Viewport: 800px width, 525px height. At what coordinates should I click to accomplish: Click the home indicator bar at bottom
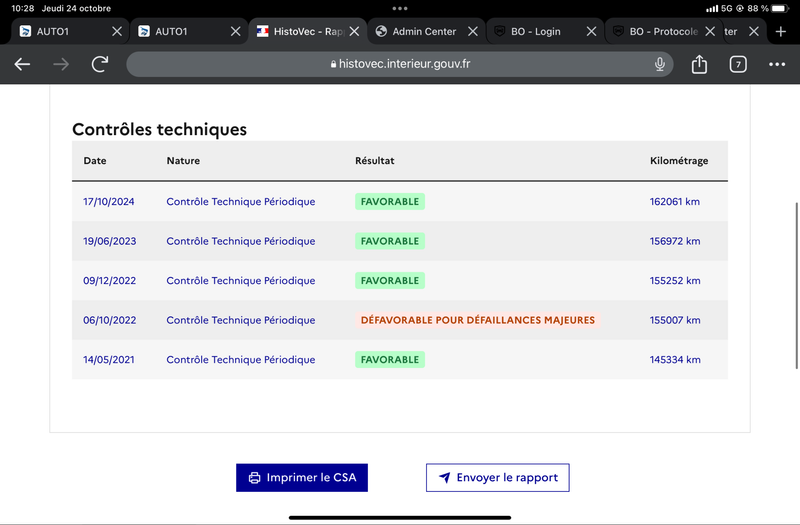point(400,517)
